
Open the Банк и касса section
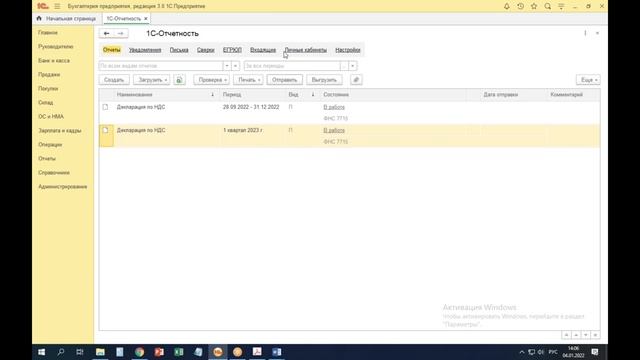54,60
